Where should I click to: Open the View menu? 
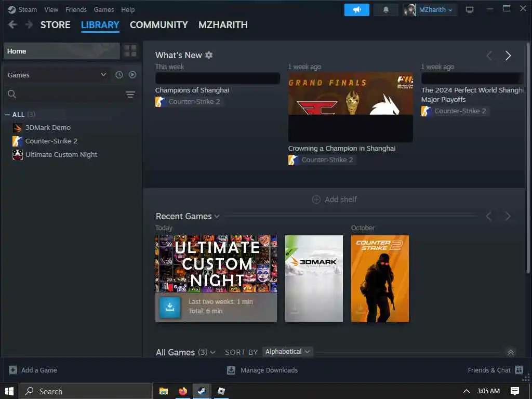coord(51,9)
